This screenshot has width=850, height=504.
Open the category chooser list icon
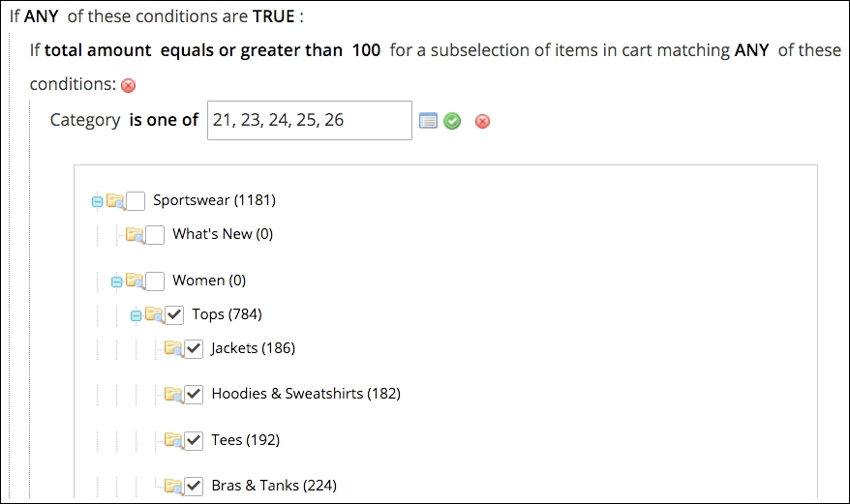(428, 121)
